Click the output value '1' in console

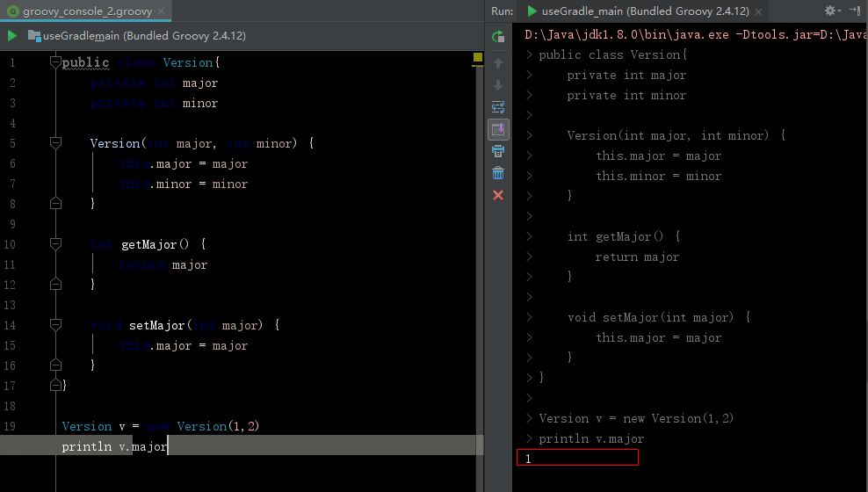point(528,459)
